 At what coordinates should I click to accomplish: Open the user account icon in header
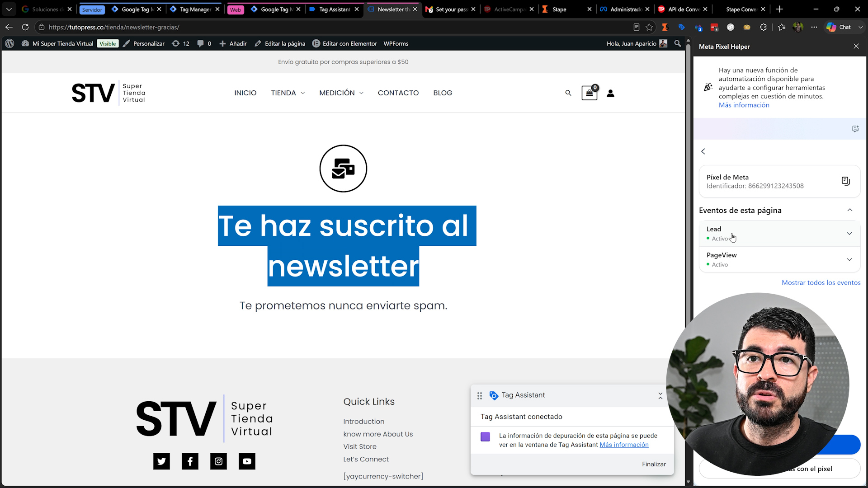point(610,93)
